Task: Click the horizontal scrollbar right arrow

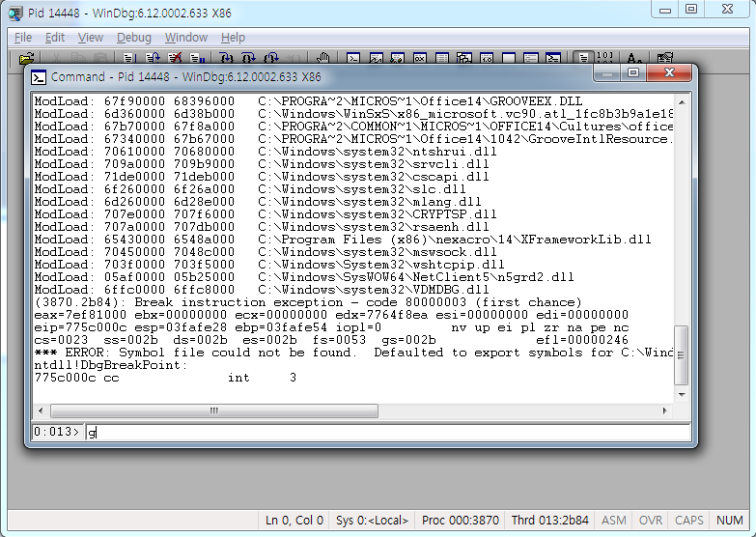Action: pyautogui.click(x=665, y=410)
